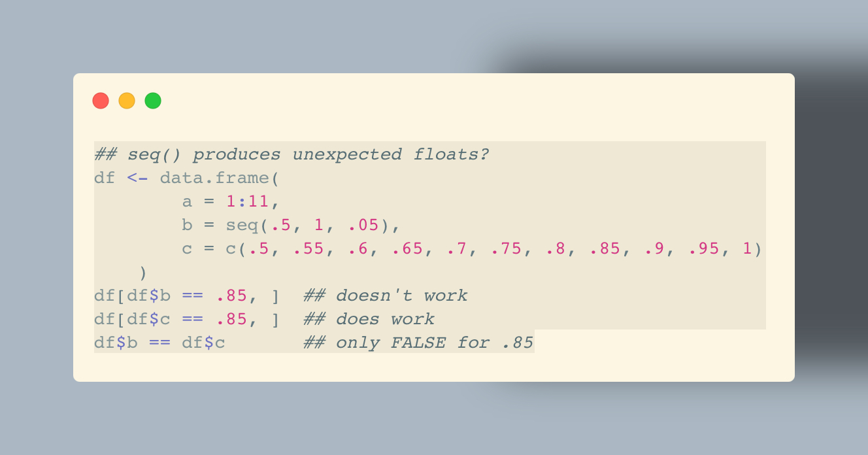Screen dimensions: 868x455
Task: Click the 1:11 range value
Action: point(248,202)
